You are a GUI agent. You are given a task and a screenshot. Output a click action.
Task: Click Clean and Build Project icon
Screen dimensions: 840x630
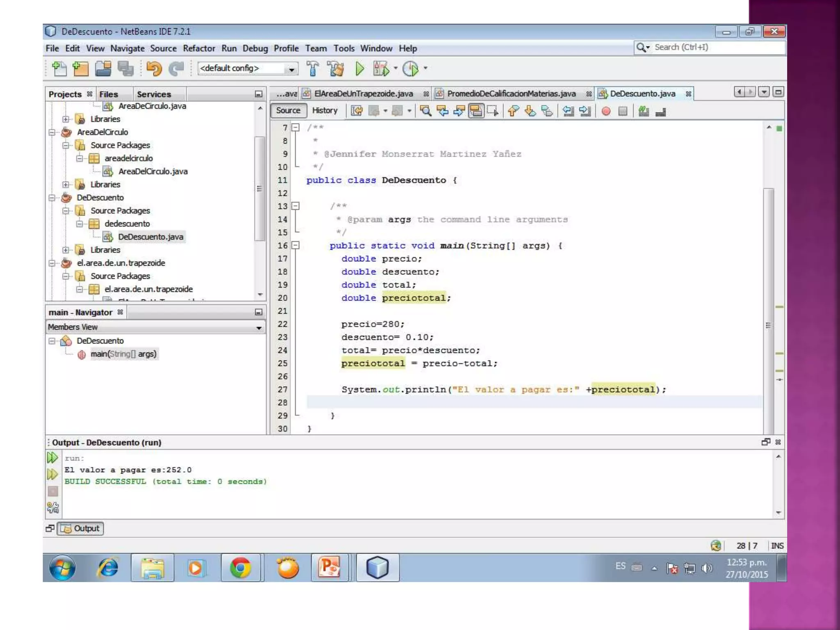336,69
